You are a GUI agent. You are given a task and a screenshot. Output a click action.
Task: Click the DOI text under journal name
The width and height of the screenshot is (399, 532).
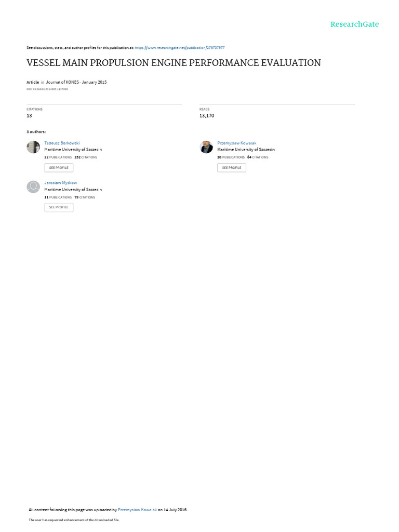click(x=47, y=89)
